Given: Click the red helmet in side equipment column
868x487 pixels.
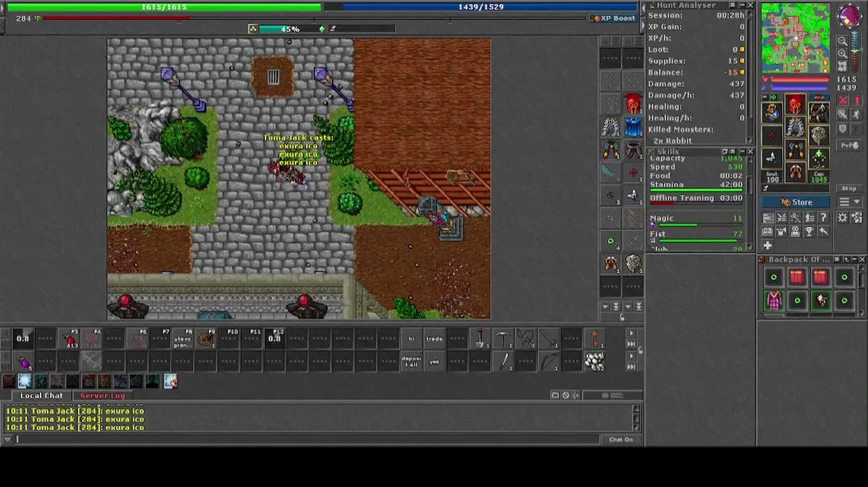Looking at the screenshot, I should pyautogui.click(x=633, y=104).
